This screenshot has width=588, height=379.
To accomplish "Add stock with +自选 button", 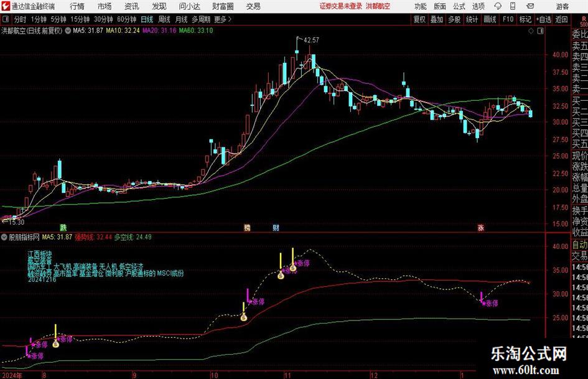I will [543, 19].
